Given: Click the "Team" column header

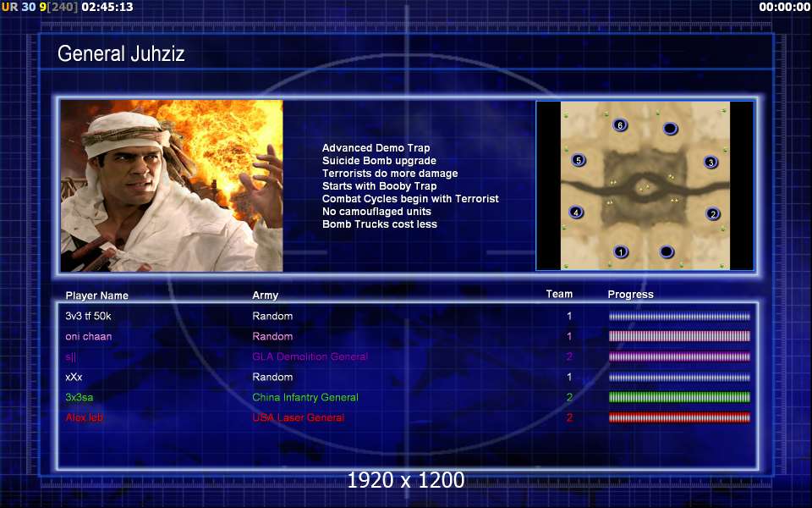Looking at the screenshot, I should click(x=559, y=294).
